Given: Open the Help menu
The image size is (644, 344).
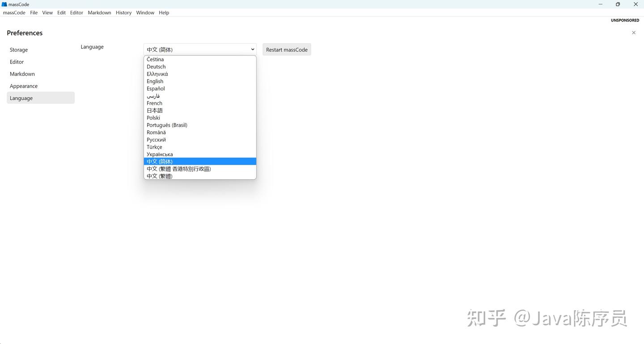Looking at the screenshot, I should coord(164,13).
